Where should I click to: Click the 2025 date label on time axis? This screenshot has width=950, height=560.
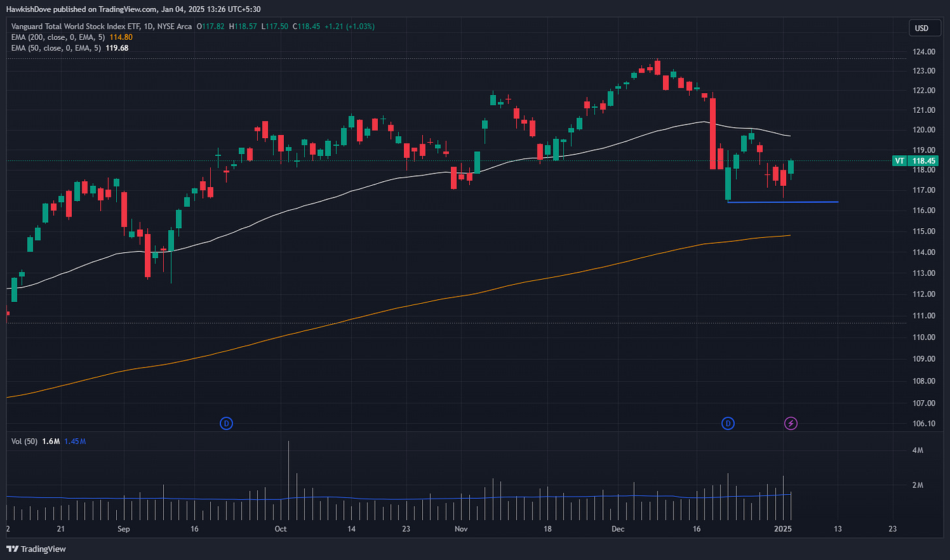click(784, 529)
